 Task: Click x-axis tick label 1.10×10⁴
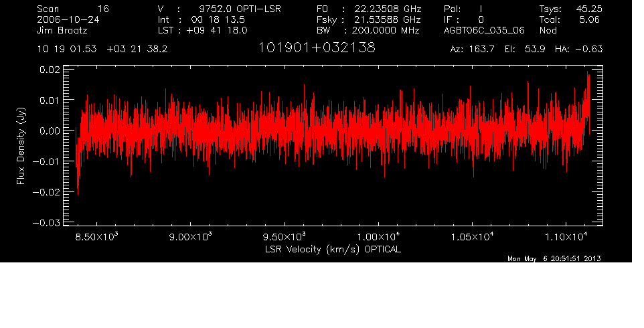pos(566,237)
